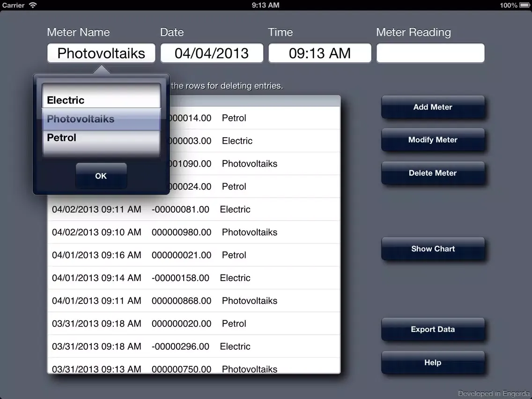Open the Date field showing 04/04/2013
The width and height of the screenshot is (532, 399).
tap(212, 53)
